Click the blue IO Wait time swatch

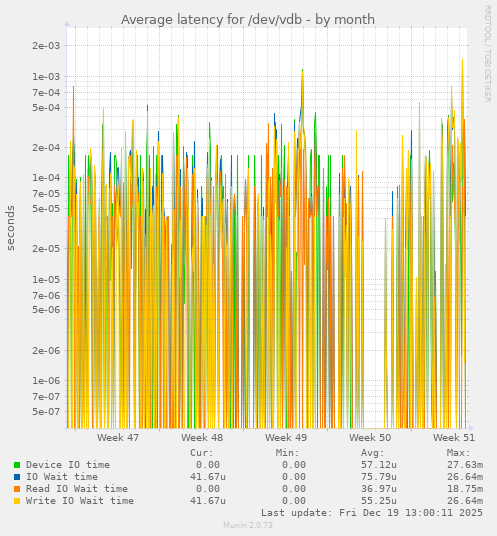(17, 477)
